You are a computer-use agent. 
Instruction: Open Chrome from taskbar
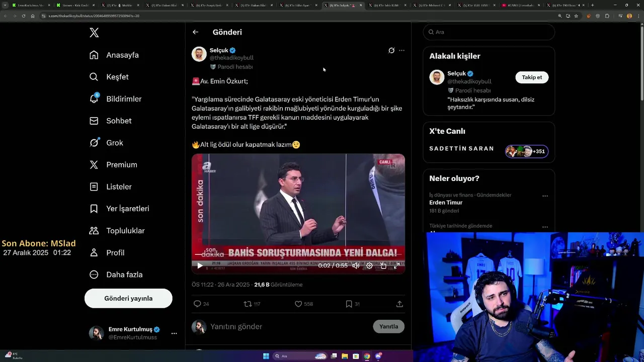point(367,356)
